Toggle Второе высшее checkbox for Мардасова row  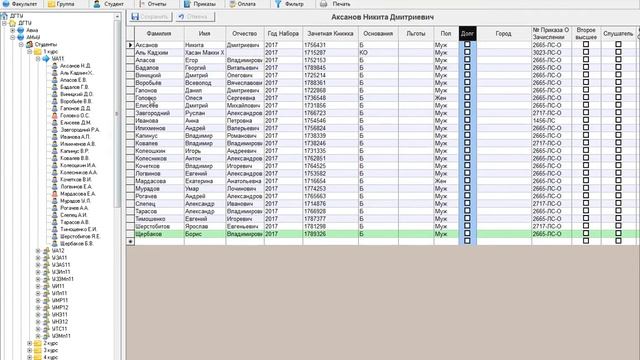586,180
